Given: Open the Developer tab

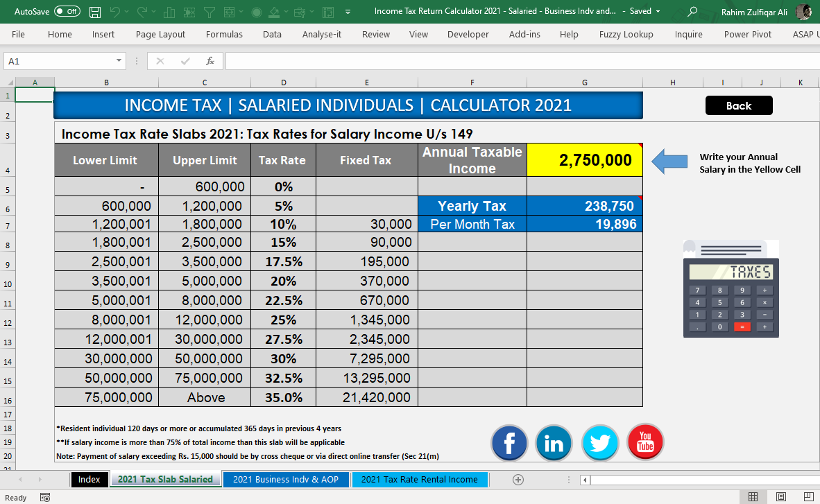Looking at the screenshot, I should [468, 34].
